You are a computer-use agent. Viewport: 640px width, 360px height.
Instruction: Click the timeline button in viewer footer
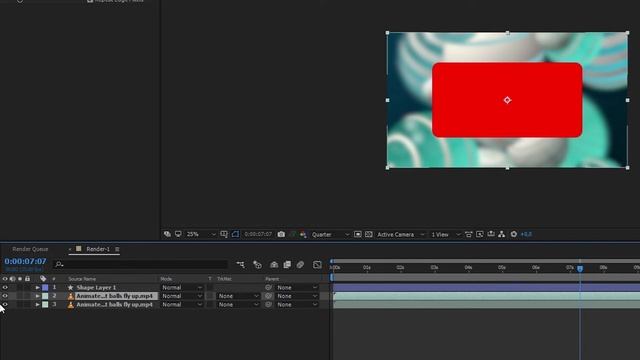click(x=491, y=234)
